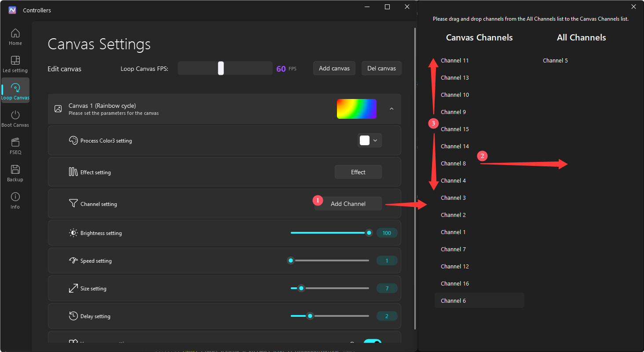Click the Add canvas button
The width and height of the screenshot is (644, 352).
coord(334,68)
